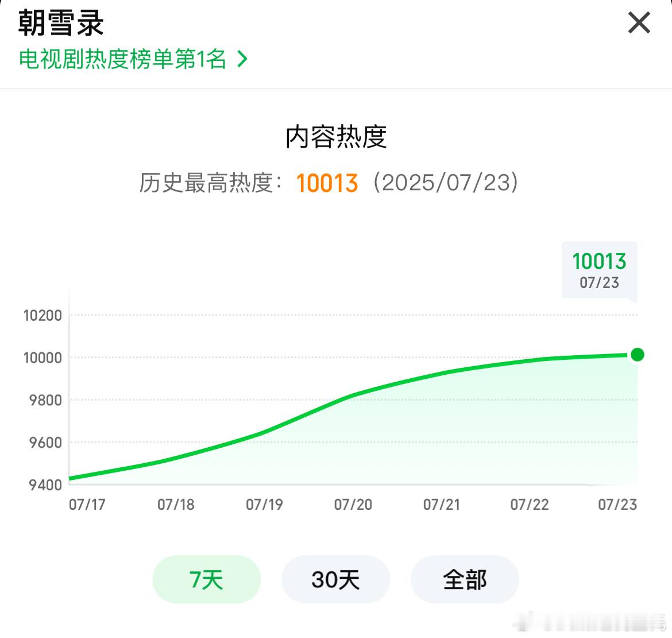This screenshot has width=672, height=638.
Task: Click the 07/23 axis date label
Action: [x=617, y=505]
